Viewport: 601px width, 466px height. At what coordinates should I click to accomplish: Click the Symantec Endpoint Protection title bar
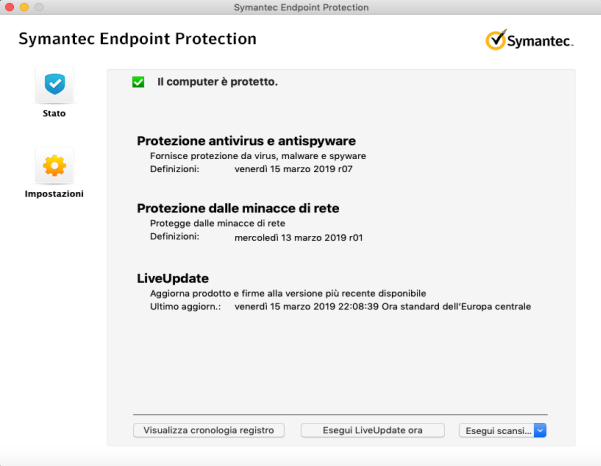coord(301,7)
